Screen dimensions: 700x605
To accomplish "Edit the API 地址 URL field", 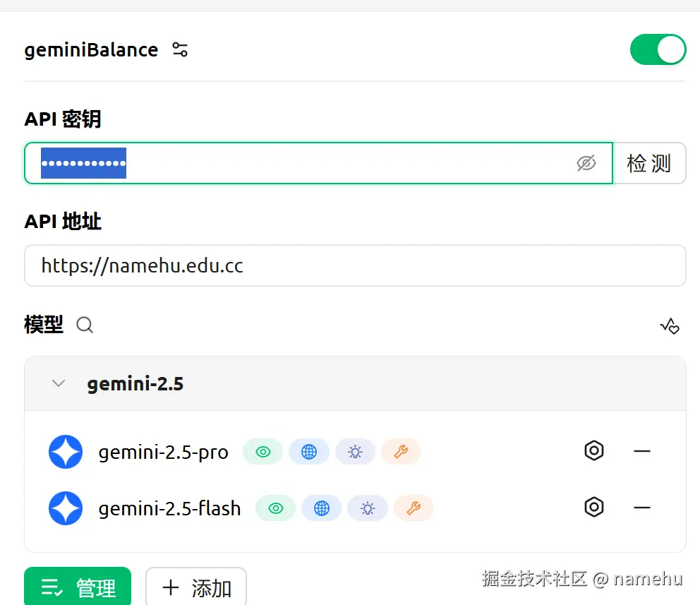I will click(x=355, y=265).
